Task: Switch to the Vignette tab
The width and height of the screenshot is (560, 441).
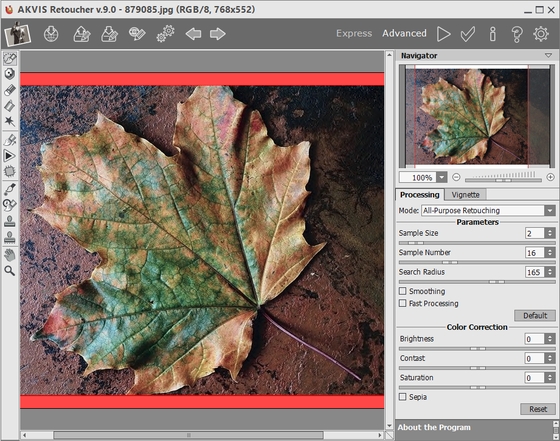Action: click(465, 195)
